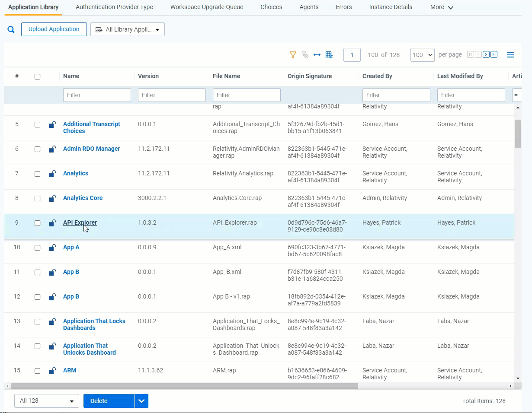Click the Upload Application button

pos(54,29)
